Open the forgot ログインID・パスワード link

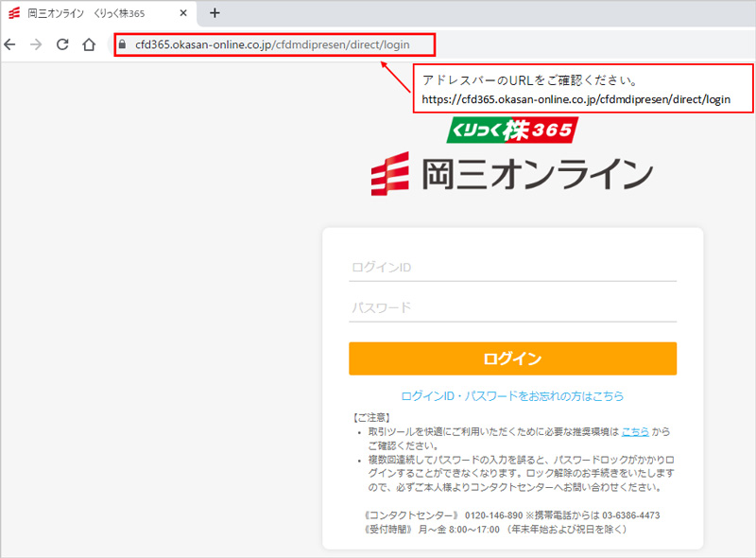(512, 396)
